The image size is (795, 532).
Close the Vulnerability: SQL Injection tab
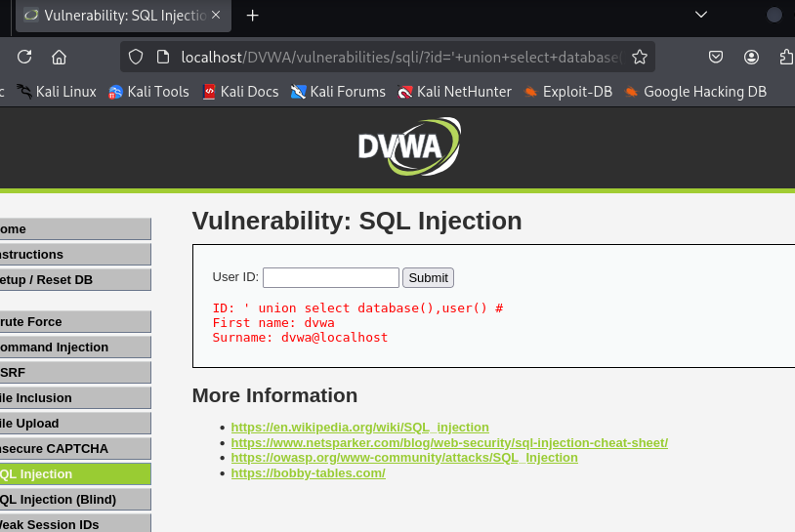(216, 15)
